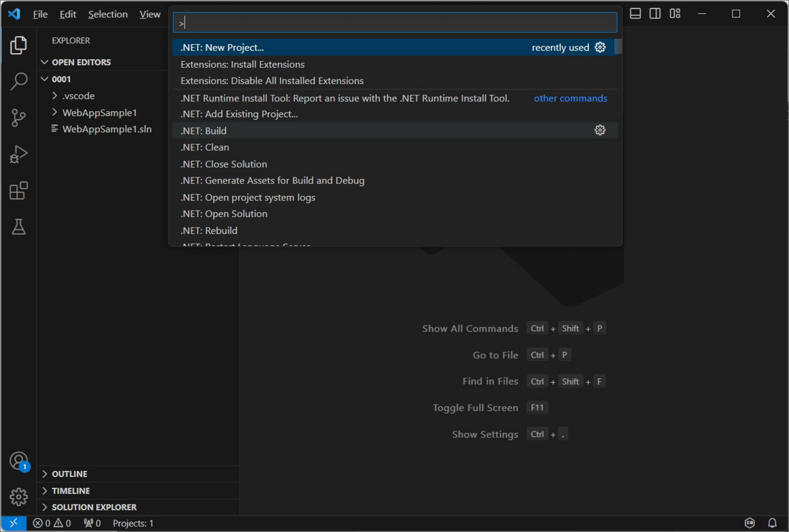Configure keybinding gear for .NET: Build
Screen dimensions: 789x532
(600, 130)
